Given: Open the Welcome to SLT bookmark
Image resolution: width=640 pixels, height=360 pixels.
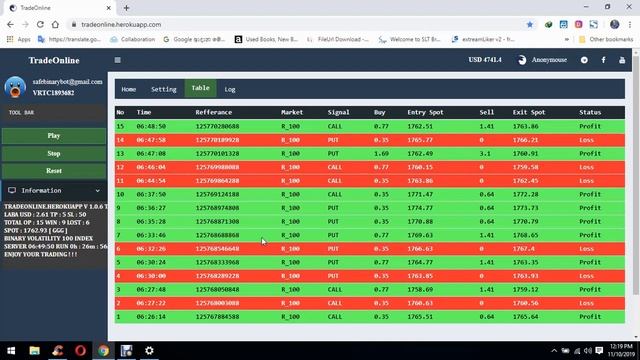Looking at the screenshot, I should point(409,39).
